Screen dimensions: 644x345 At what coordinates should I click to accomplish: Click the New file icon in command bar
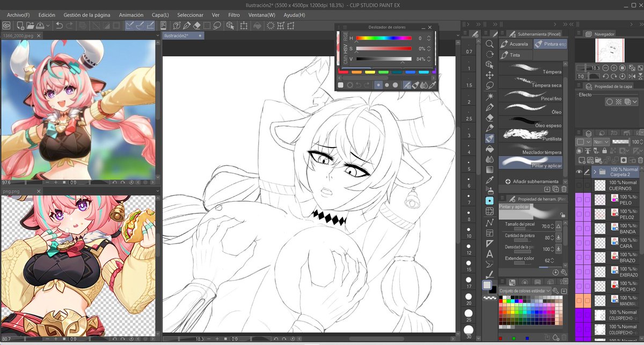[20, 25]
